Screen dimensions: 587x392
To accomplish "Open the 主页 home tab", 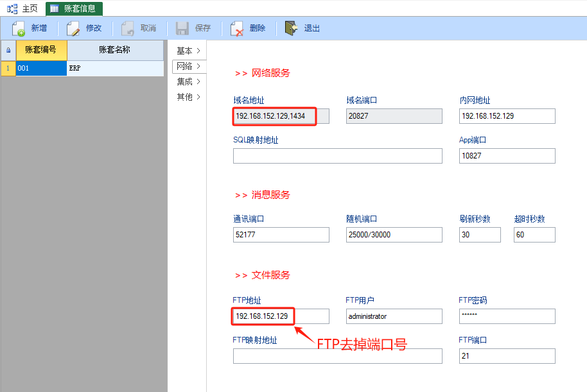I will coord(23,8).
